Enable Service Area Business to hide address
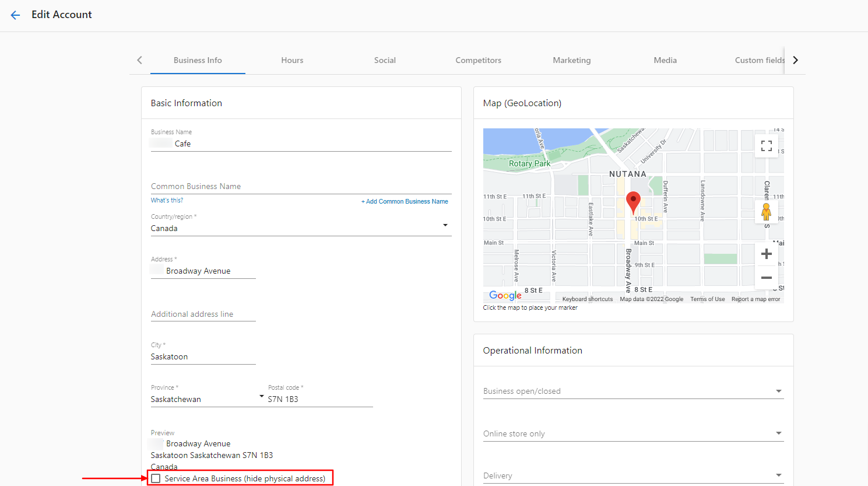This screenshot has height=486, width=868. pos(156,478)
